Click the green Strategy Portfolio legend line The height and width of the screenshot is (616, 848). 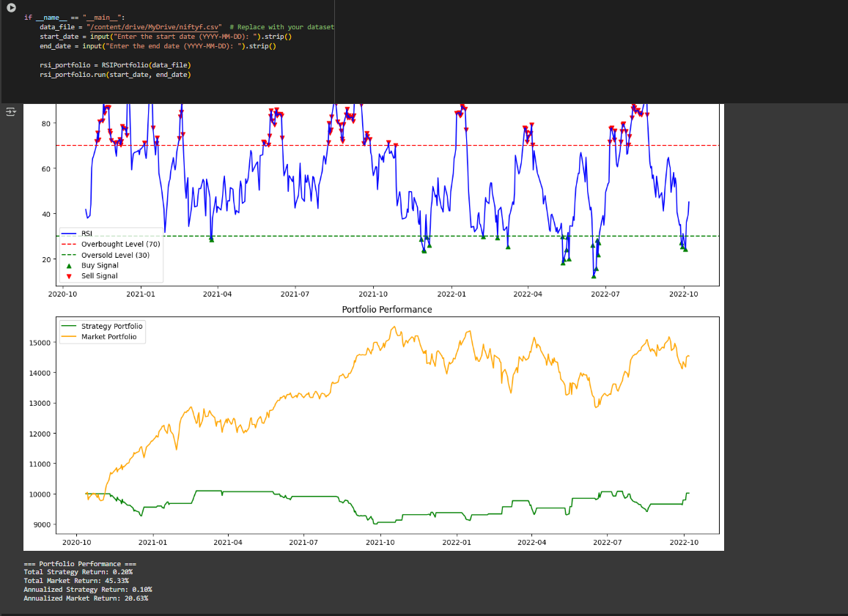(x=70, y=326)
